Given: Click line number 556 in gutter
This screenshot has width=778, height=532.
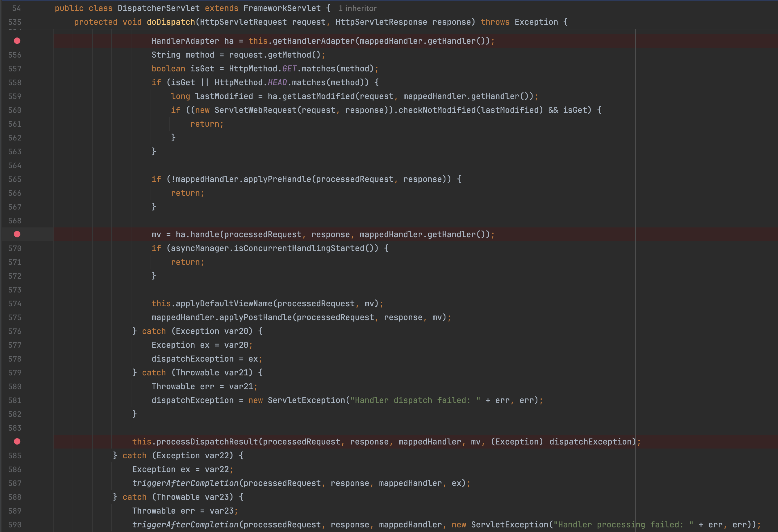Looking at the screenshot, I should point(15,55).
